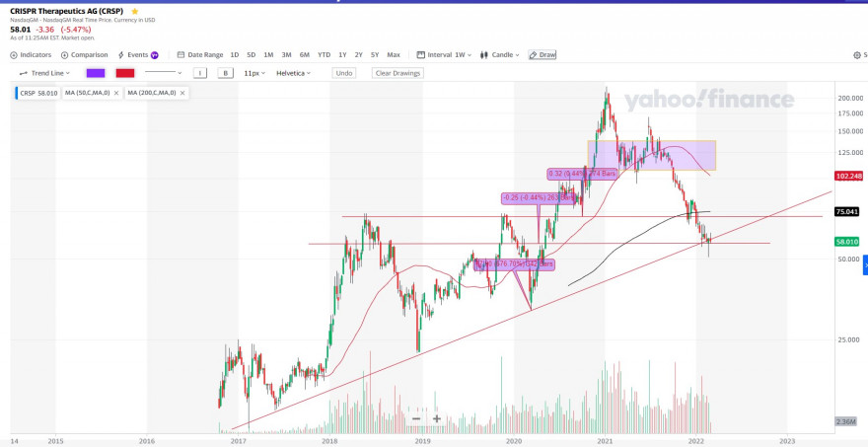Toggle the Draw mode button

[x=542, y=55]
